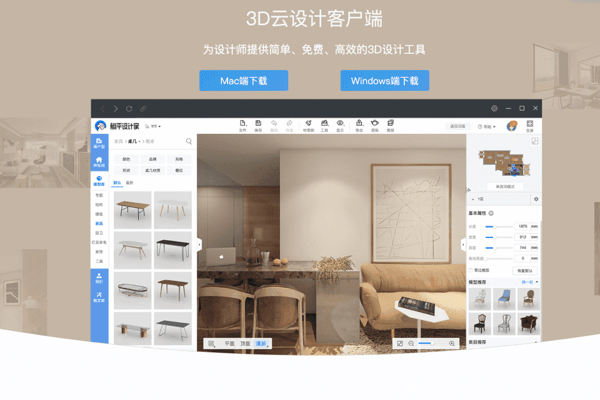
Task: Click the forward arrow in the dark title bar
Action: point(116,109)
